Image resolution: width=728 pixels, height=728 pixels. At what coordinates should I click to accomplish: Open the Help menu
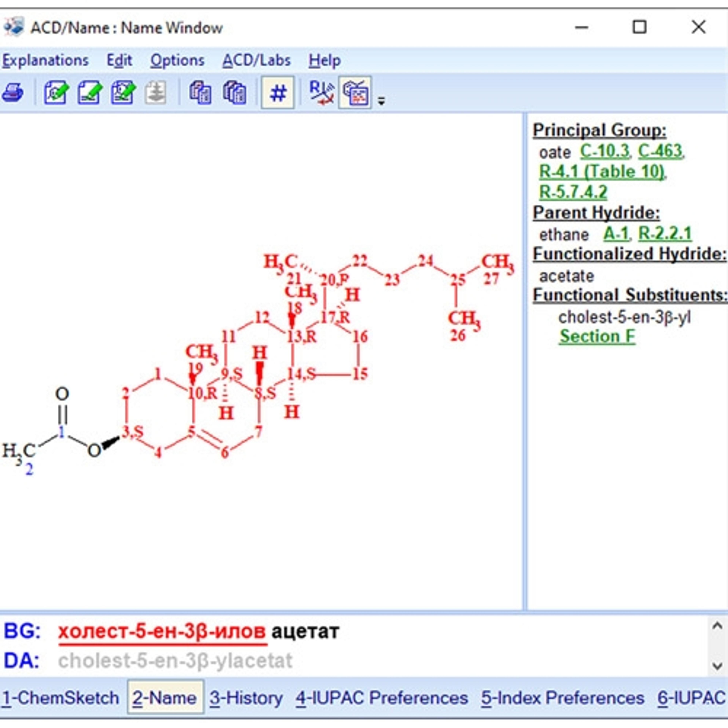click(324, 61)
